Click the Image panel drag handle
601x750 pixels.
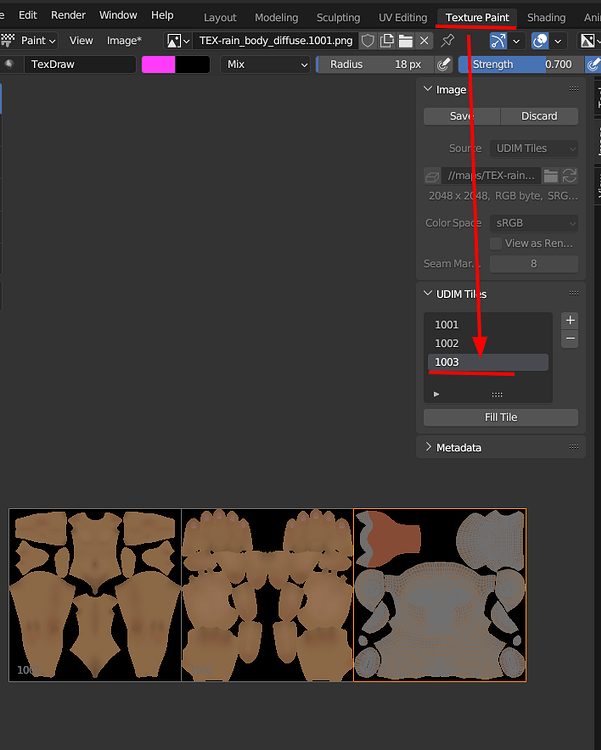pos(574,88)
